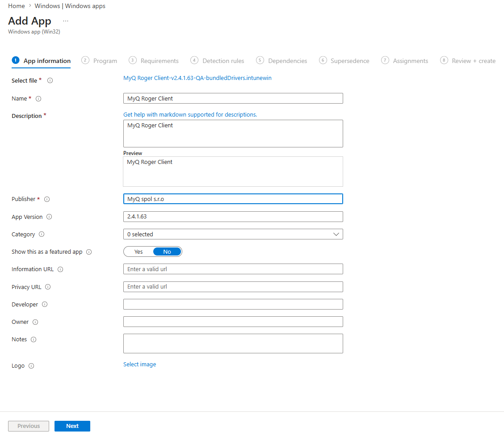Click the Developer input field
This screenshot has height=440, width=504.
(x=233, y=304)
